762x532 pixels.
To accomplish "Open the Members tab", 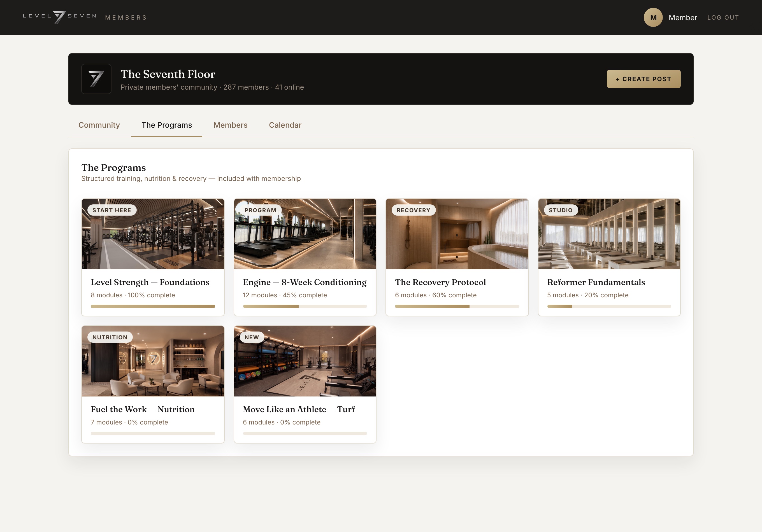I will tap(230, 125).
